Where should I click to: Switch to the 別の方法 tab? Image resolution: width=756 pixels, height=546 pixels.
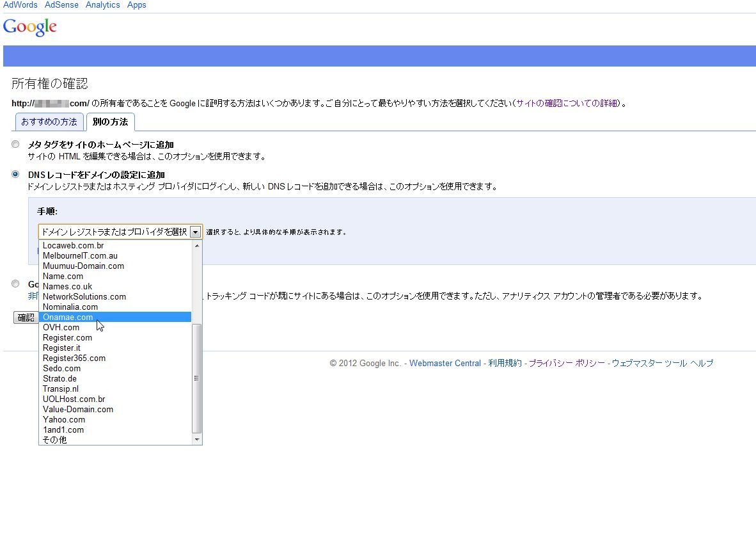(111, 122)
